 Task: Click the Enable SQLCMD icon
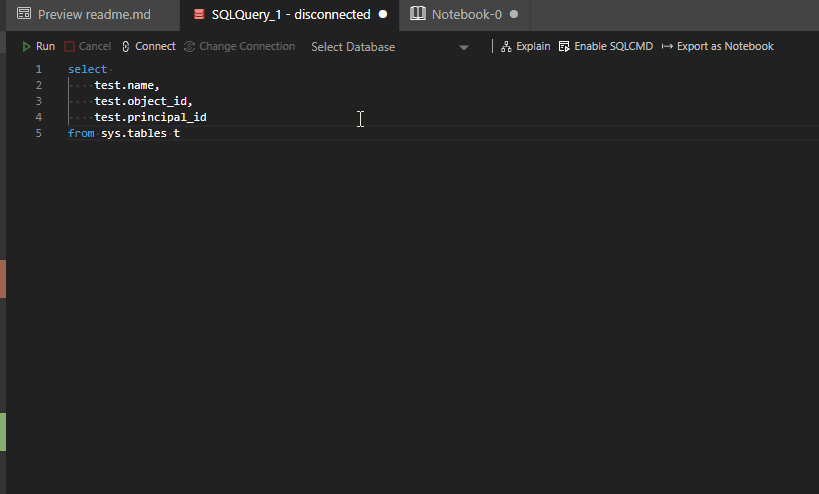[564, 46]
